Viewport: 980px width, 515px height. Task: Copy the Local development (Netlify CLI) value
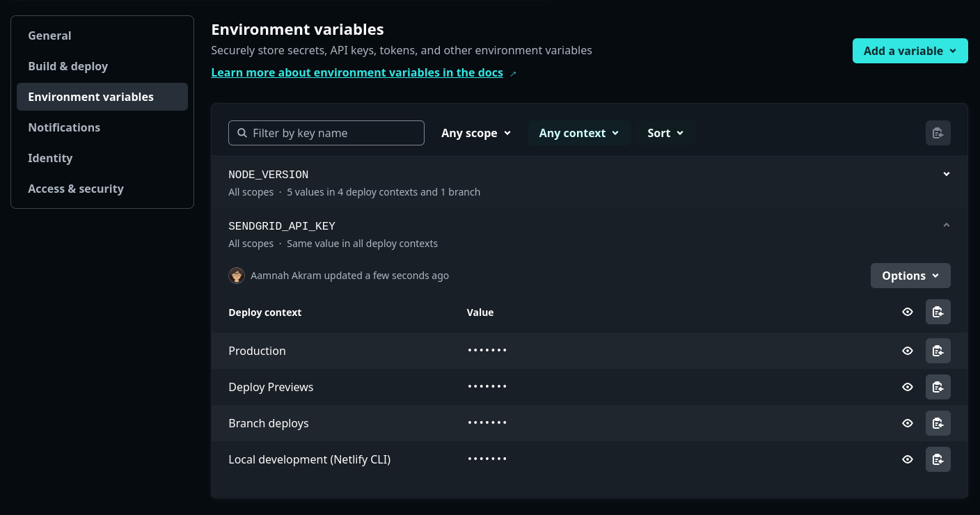(x=938, y=459)
